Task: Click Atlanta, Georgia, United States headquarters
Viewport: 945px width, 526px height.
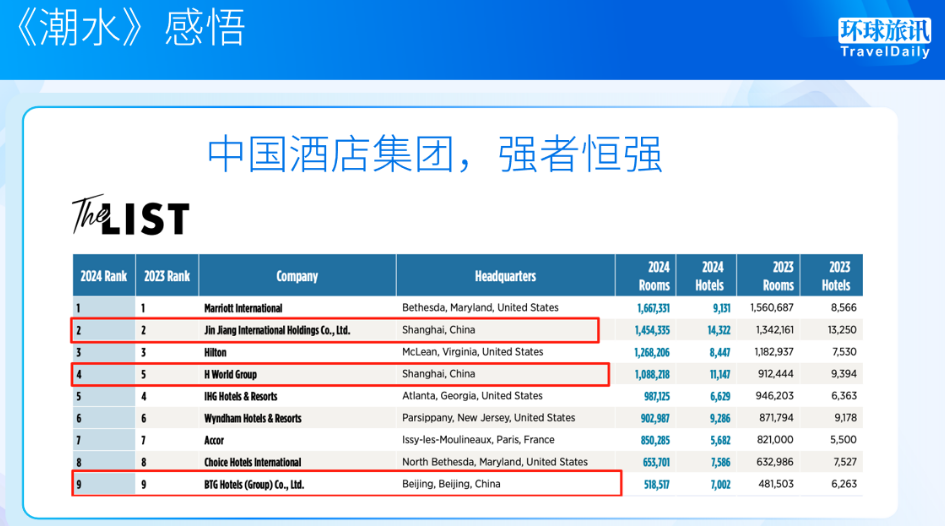Action: (472, 396)
